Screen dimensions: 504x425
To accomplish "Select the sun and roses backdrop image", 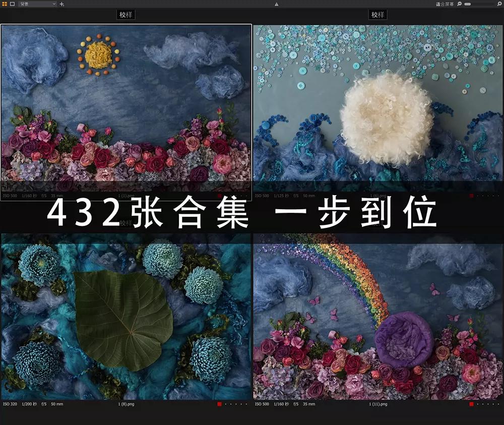I will click(126, 108).
